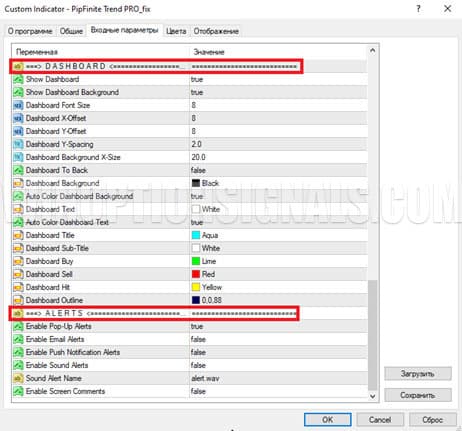Click the help question mark in title bar

click(x=419, y=9)
